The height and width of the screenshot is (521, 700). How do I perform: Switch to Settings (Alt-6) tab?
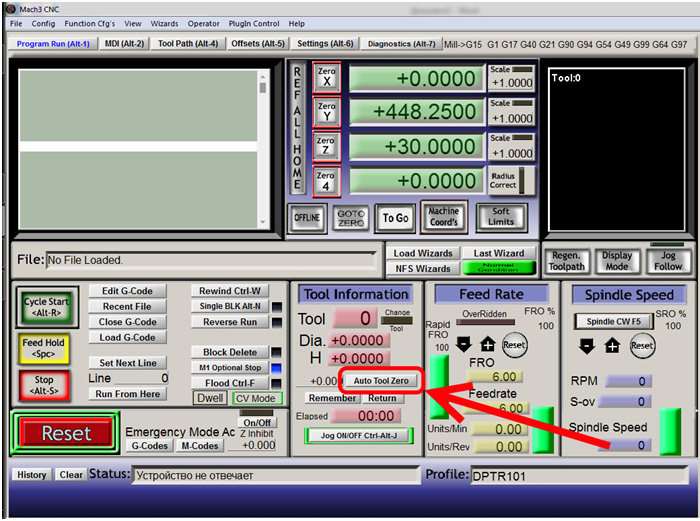[x=325, y=44]
